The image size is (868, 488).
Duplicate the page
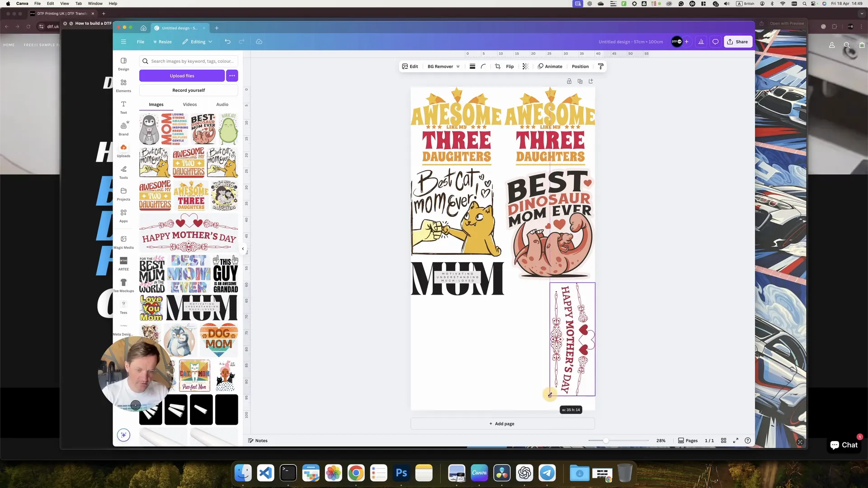(580, 81)
